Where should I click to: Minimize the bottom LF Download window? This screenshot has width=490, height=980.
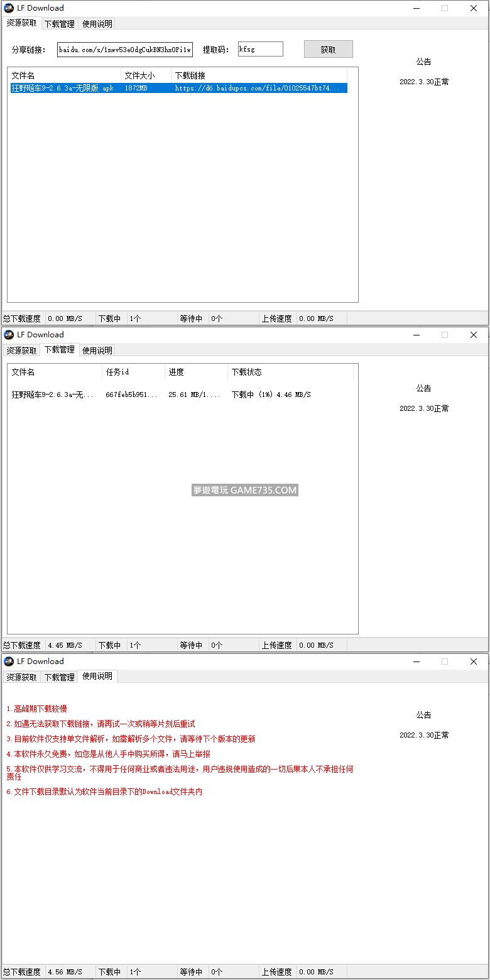[416, 661]
